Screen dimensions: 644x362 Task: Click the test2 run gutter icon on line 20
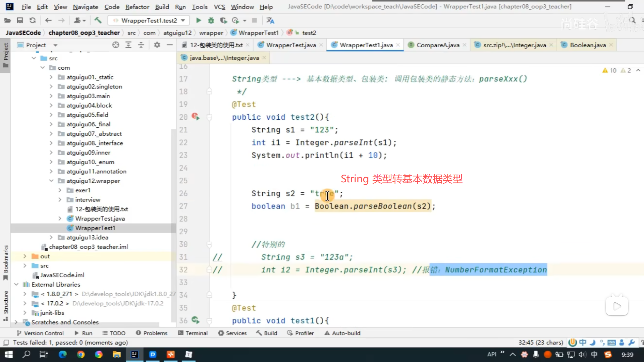click(x=196, y=117)
